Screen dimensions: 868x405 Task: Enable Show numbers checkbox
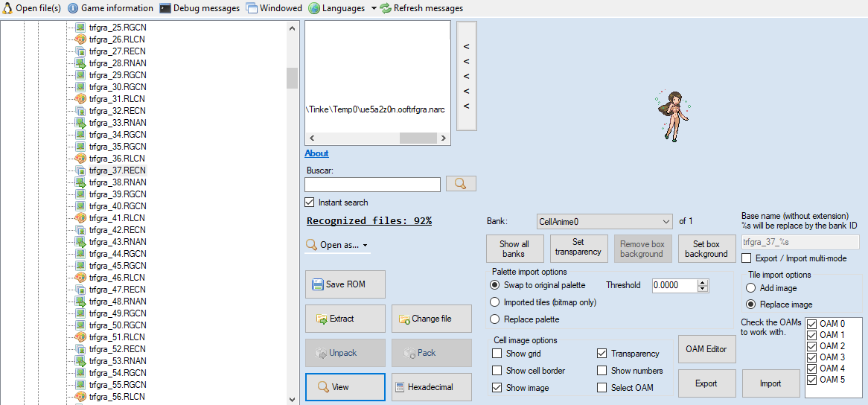click(x=601, y=370)
